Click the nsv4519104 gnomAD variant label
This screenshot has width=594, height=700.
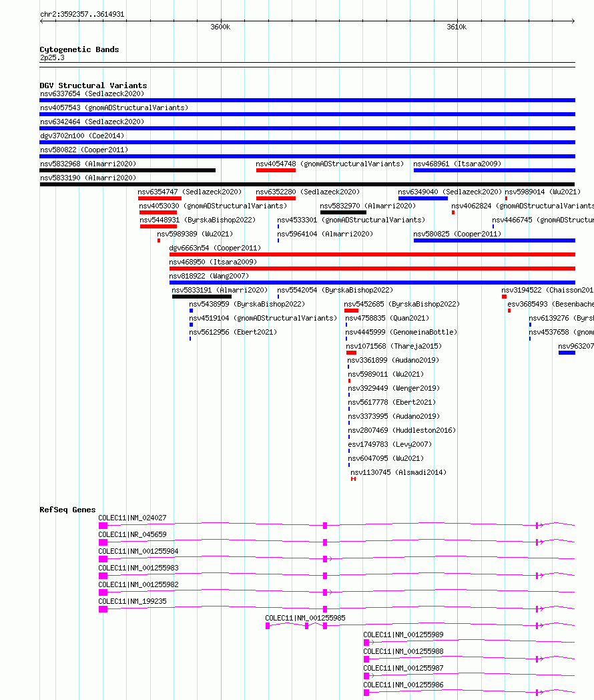tap(263, 318)
